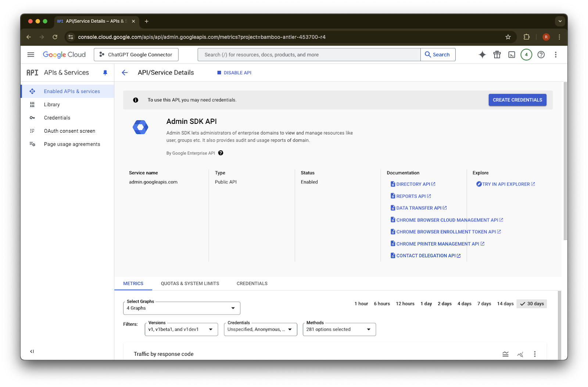Select the 14 days time range

(x=505, y=304)
